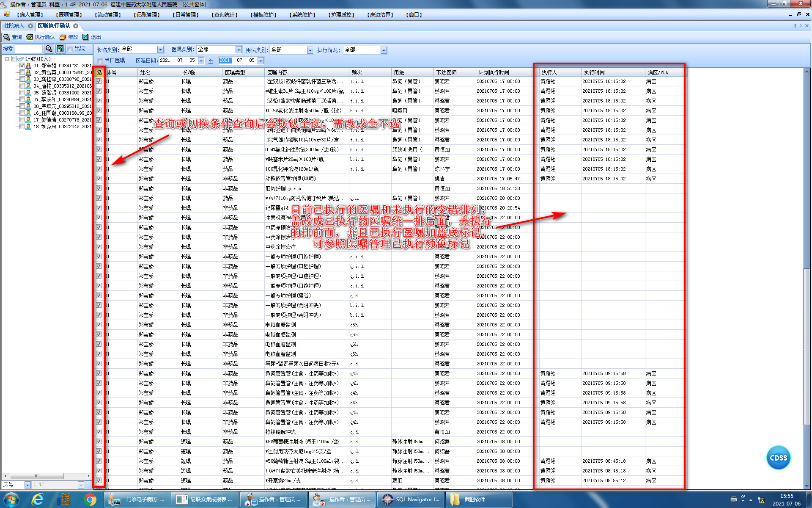The image size is (812, 508).
Task: Click the 执行确认 checkmark toolbar icon
Action: 30,37
